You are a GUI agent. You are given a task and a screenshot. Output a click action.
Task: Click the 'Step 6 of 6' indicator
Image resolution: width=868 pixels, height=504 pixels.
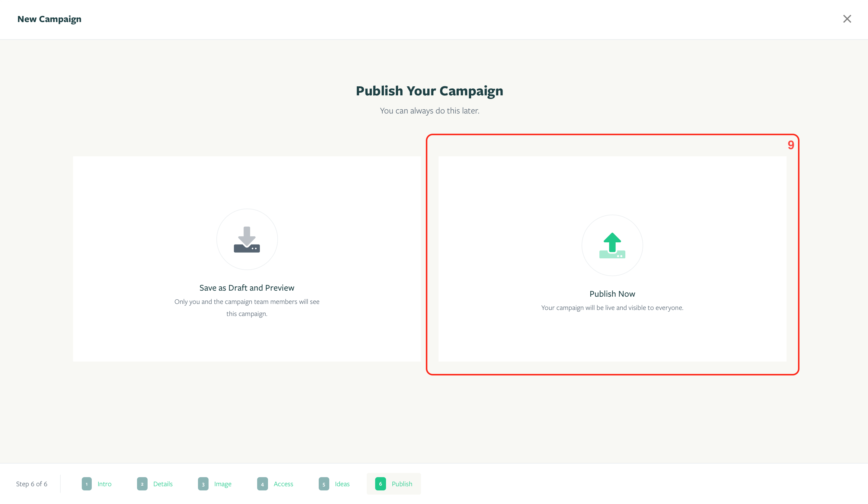pos(32,484)
